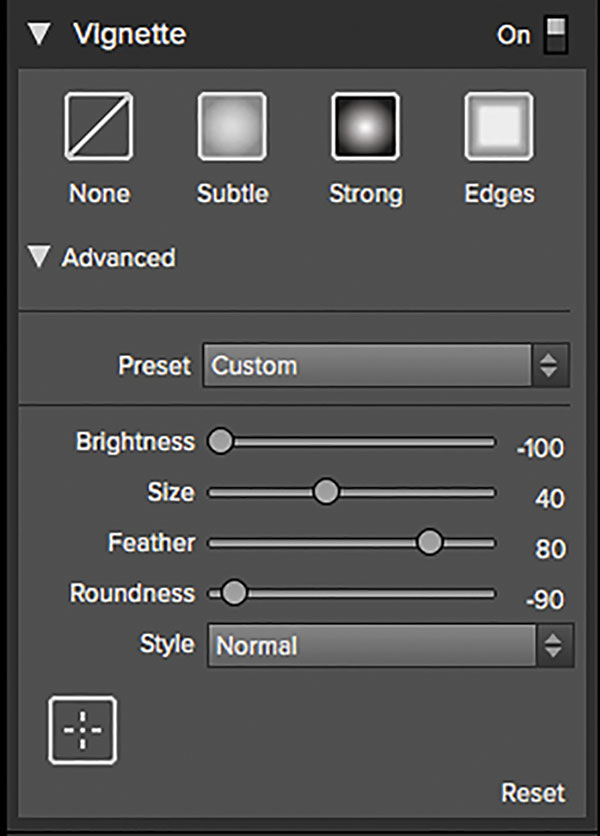
Task: Click the Brightness value -100 field
Action: point(540,448)
